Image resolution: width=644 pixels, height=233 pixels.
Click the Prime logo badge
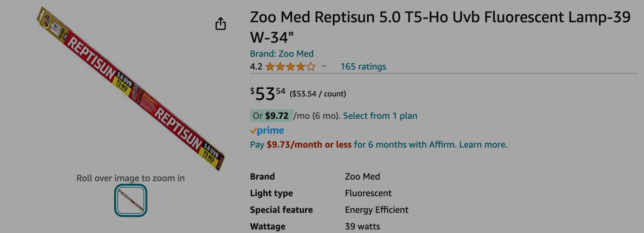pyautogui.click(x=267, y=130)
